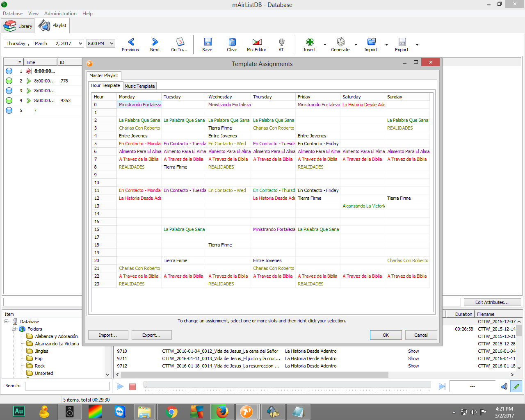This screenshot has width=525, height=420.
Task: Click the Edit Attributes... button
Action: (492, 302)
